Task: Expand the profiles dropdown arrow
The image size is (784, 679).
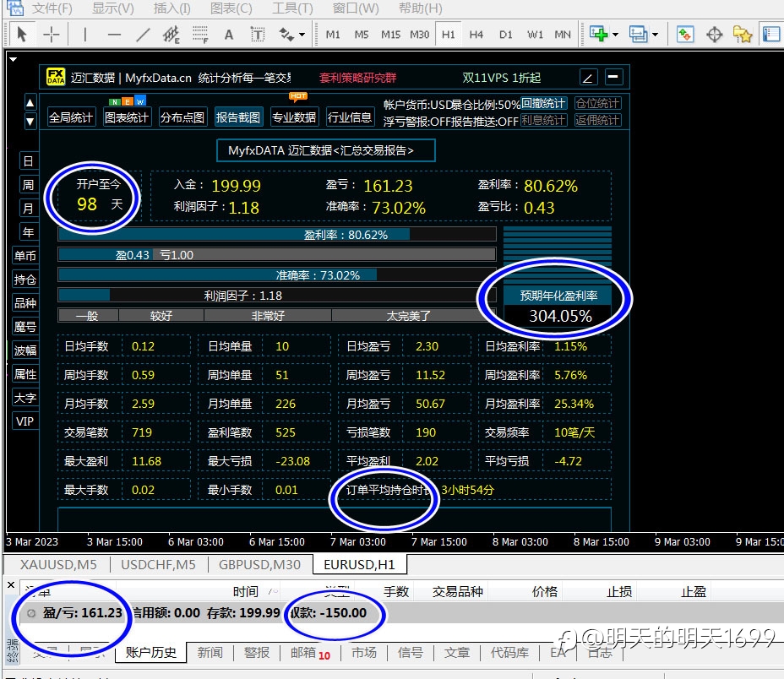Action: [x=655, y=35]
